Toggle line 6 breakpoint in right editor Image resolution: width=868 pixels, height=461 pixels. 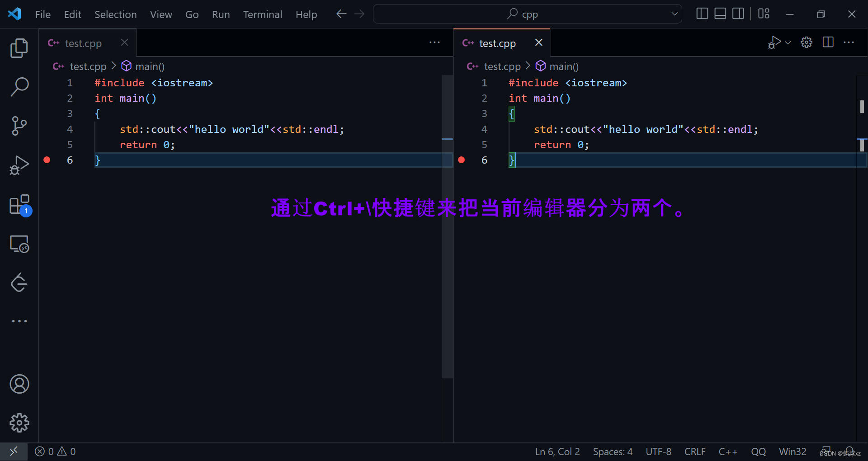[x=461, y=160]
